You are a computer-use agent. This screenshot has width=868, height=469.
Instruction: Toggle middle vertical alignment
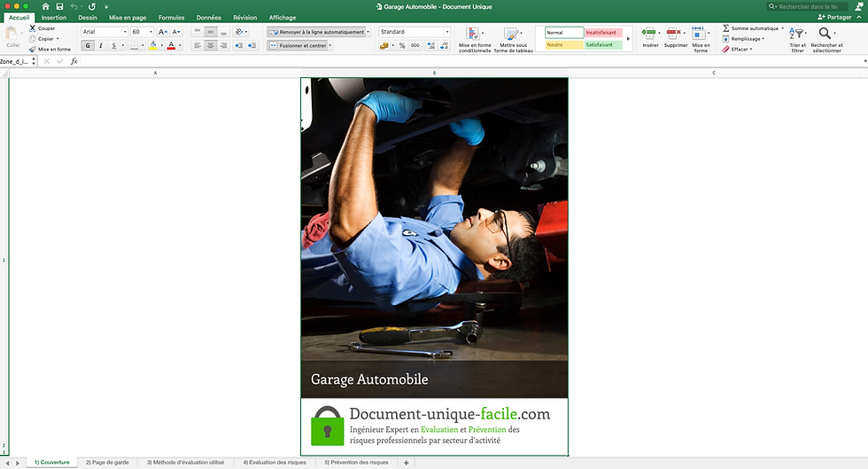pyautogui.click(x=211, y=32)
